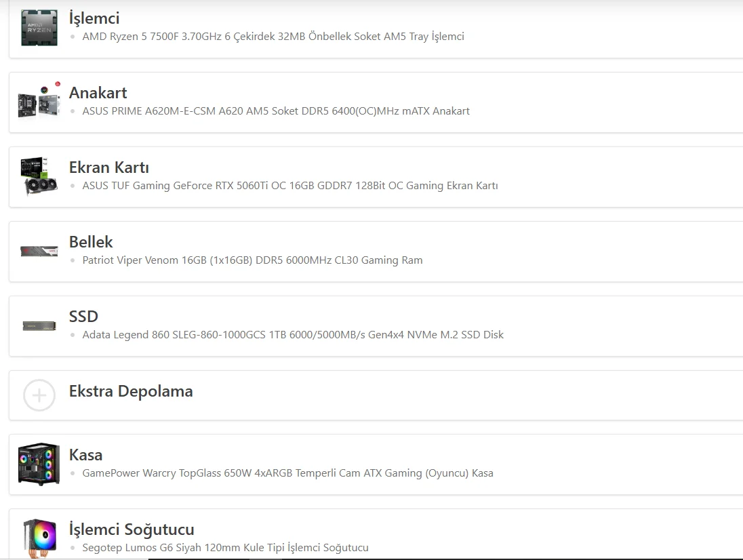Click the AMD Ryzen 5 7500F product text
743x560 pixels.
coord(273,37)
